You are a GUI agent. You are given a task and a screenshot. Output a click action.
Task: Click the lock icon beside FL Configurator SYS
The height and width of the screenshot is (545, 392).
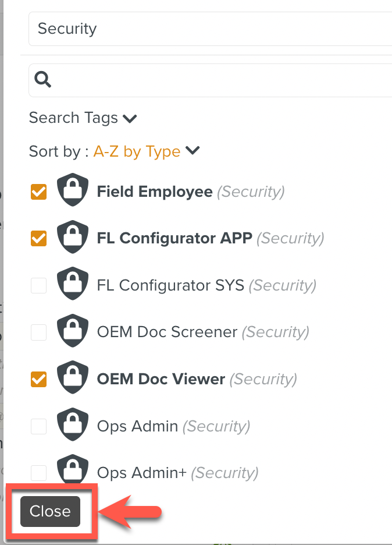[73, 284]
